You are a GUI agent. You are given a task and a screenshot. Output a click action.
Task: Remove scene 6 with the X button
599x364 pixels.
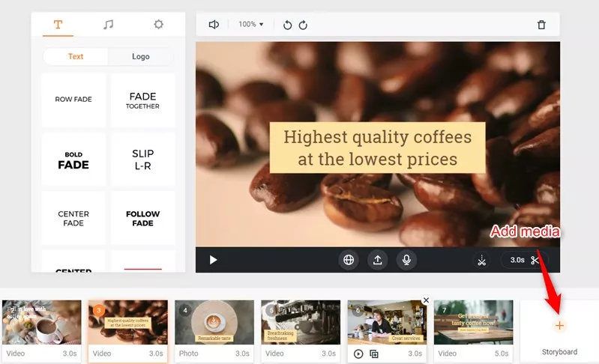click(426, 300)
